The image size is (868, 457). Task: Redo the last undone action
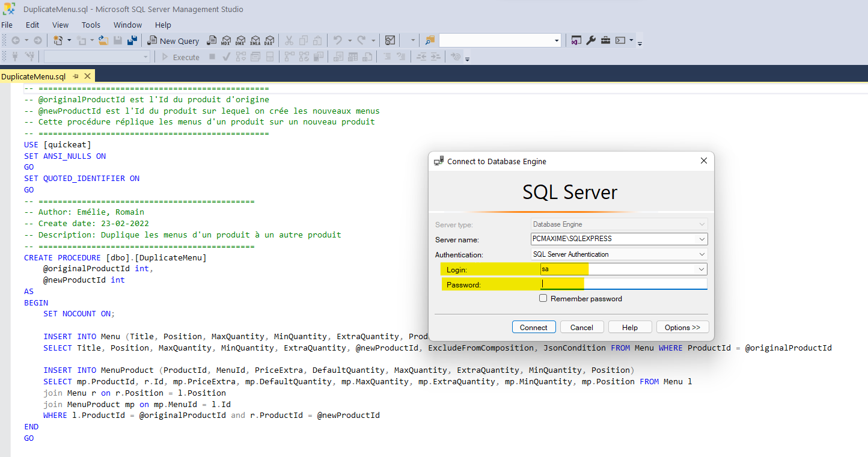[361, 40]
